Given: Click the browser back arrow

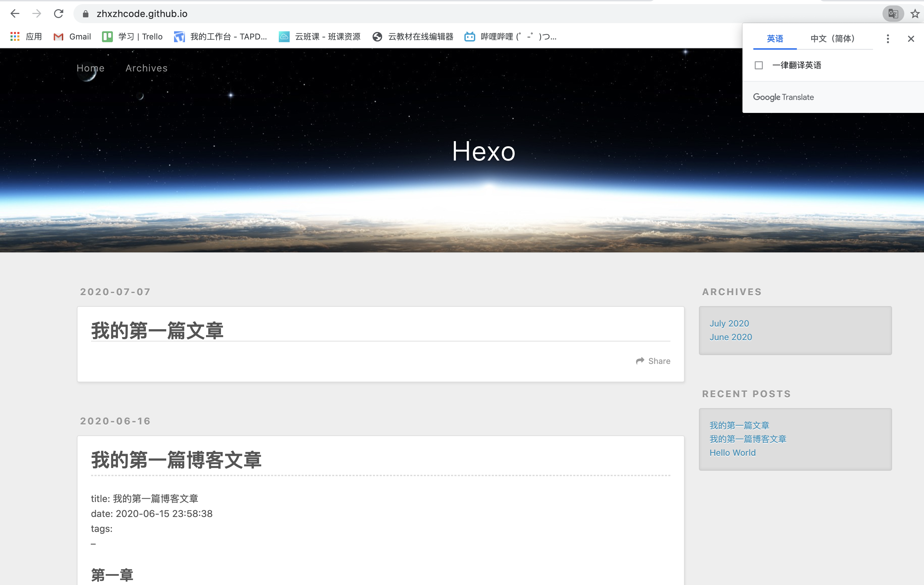Looking at the screenshot, I should tap(15, 14).
